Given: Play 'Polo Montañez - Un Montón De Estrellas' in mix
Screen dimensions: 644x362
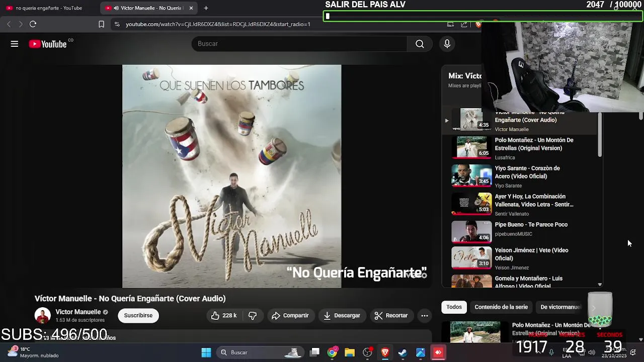Looking at the screenshot, I should point(534,144).
